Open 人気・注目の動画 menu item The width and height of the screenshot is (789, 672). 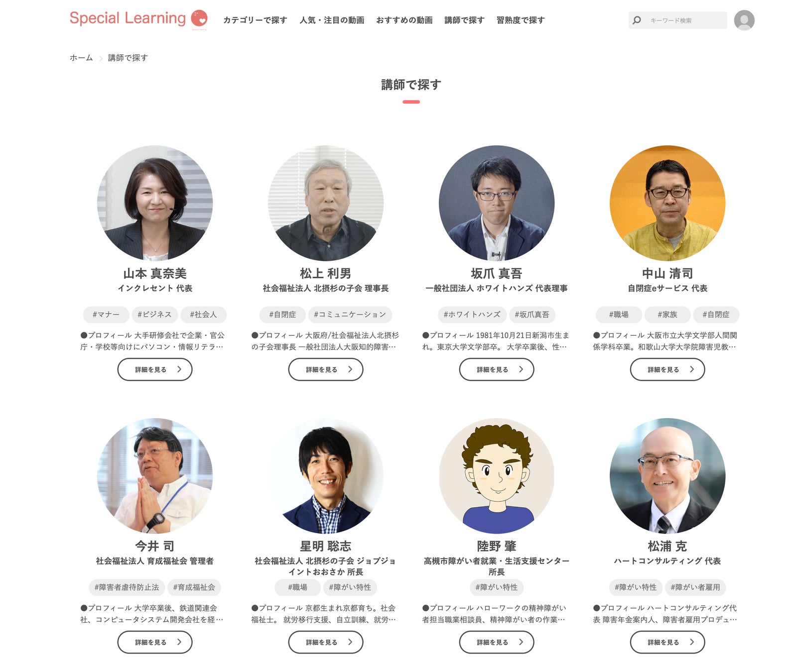(x=332, y=20)
